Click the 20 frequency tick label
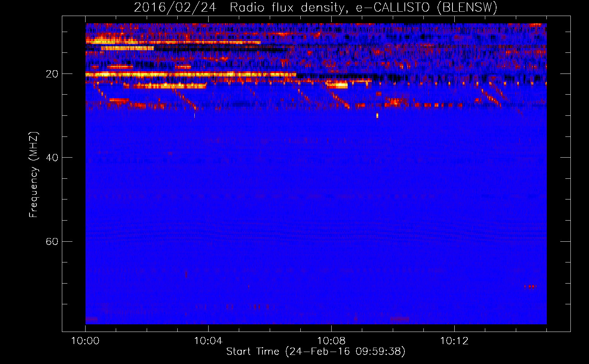This screenshot has width=589, height=364. click(x=52, y=74)
